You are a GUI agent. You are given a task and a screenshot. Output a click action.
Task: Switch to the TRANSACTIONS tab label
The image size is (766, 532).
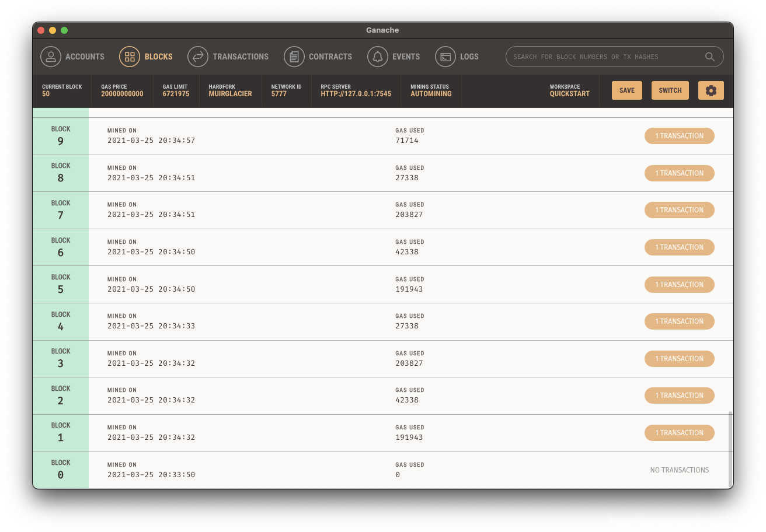(241, 57)
